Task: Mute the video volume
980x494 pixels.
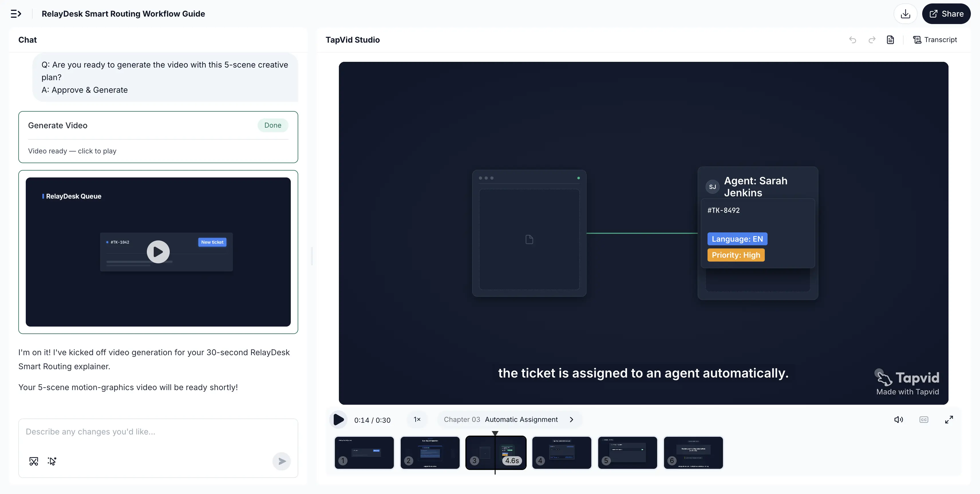Action: click(898, 420)
